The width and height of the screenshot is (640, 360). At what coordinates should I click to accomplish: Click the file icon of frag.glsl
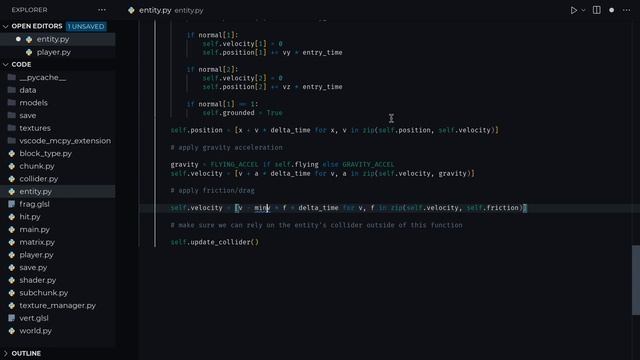pos(11,204)
